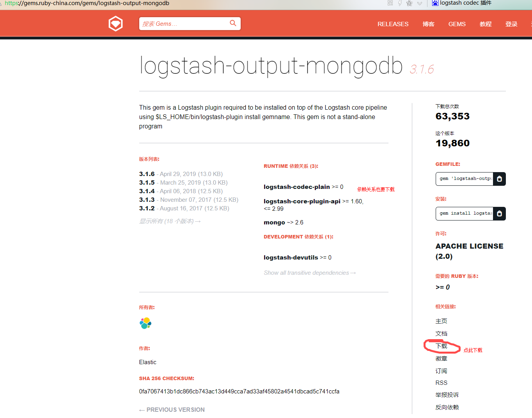The image size is (532, 418).
Task: Click the lightning icon in browser toolbar
Action: point(399,3)
